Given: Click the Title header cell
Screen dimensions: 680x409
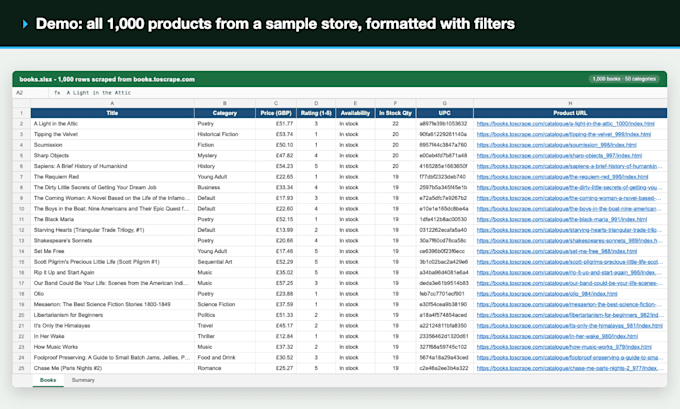Looking at the screenshot, I should (112, 113).
